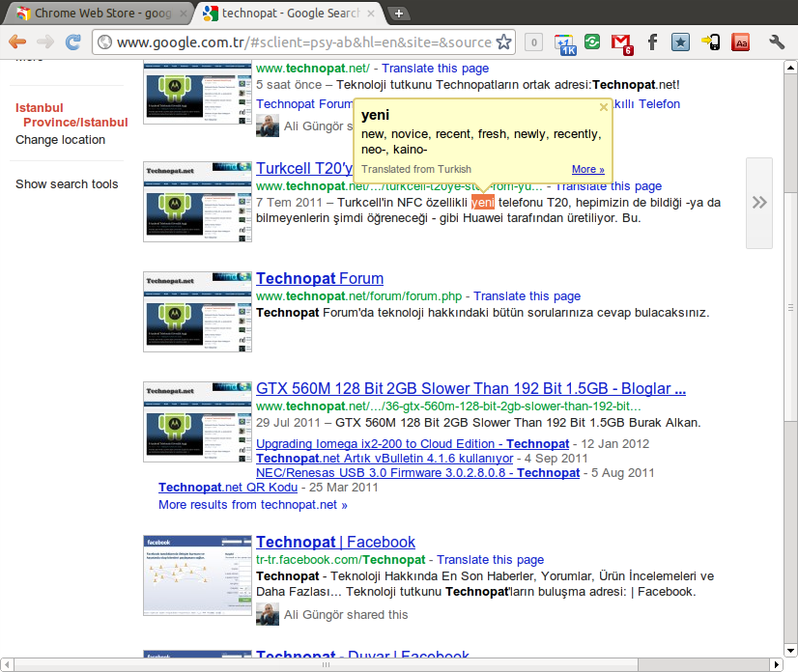Image resolution: width=798 pixels, height=672 pixels.
Task: Click horizontal scrollbar right arrow
Action: [x=777, y=664]
